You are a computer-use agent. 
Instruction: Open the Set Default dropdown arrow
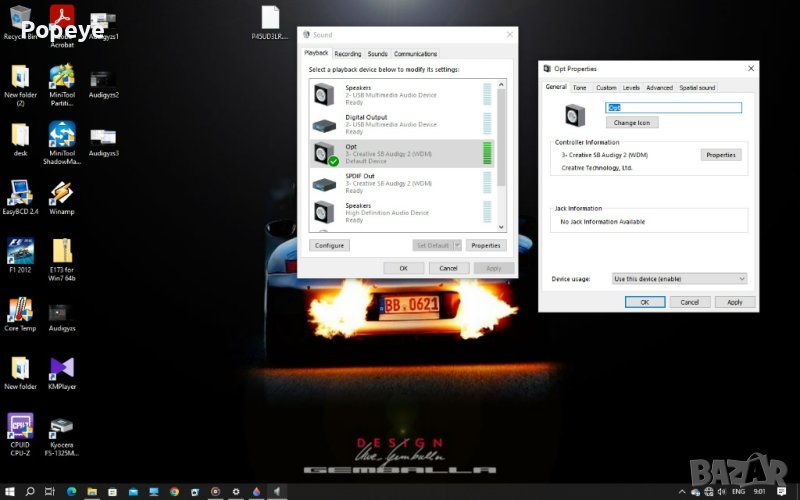coord(457,245)
